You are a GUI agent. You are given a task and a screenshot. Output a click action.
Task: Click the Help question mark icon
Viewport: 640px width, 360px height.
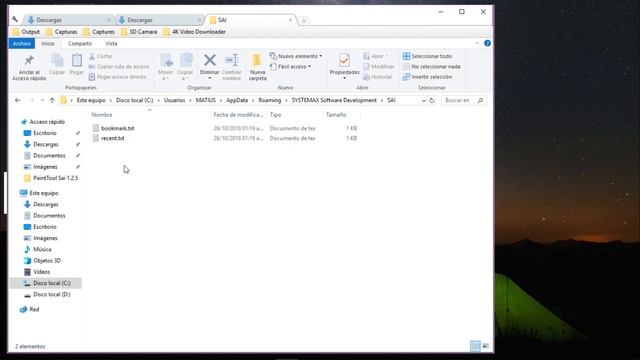[487, 43]
